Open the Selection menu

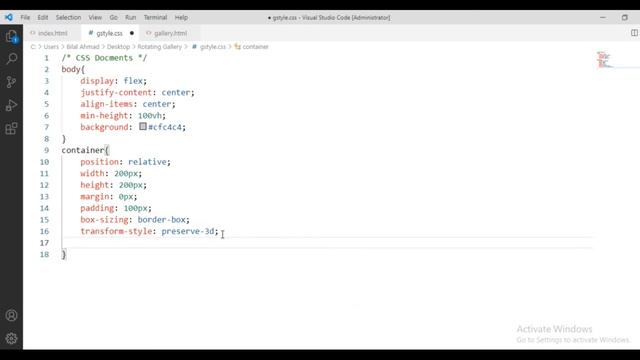68,18
